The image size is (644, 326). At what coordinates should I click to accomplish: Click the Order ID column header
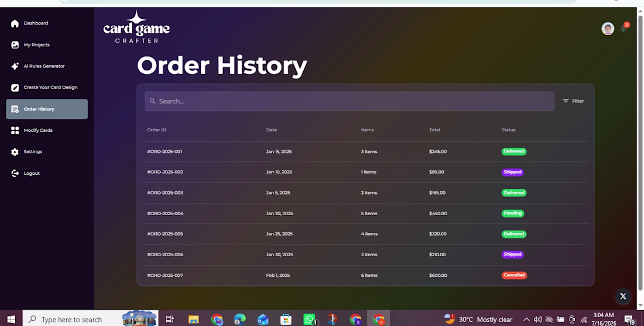pos(156,130)
